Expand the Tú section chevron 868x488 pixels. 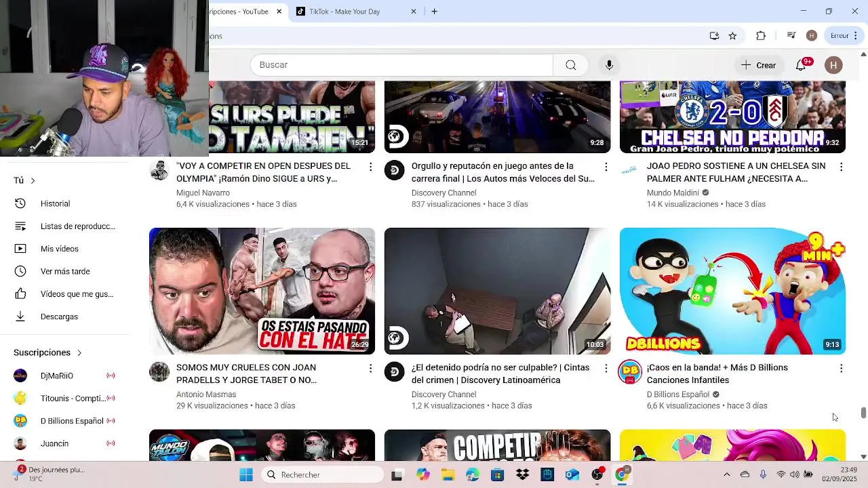click(33, 180)
